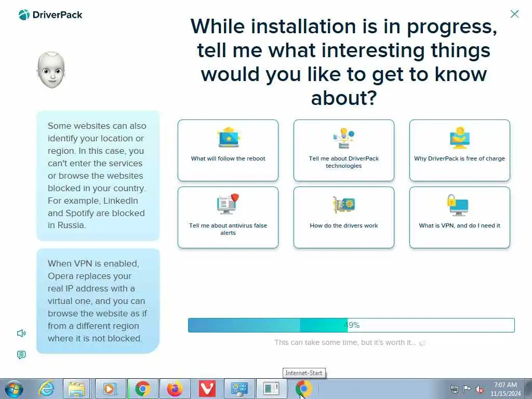The image size is (532, 399).
Task: Open Action Center flag tray icon
Action: (x=467, y=389)
